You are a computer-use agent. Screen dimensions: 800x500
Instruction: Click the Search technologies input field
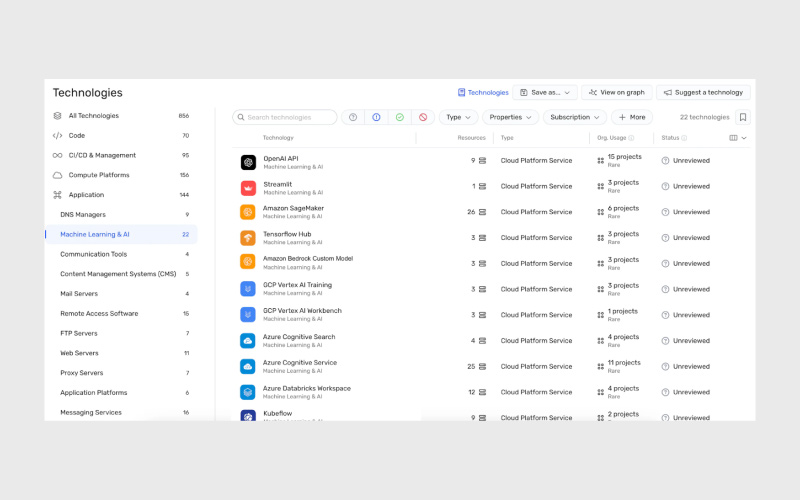(285, 117)
